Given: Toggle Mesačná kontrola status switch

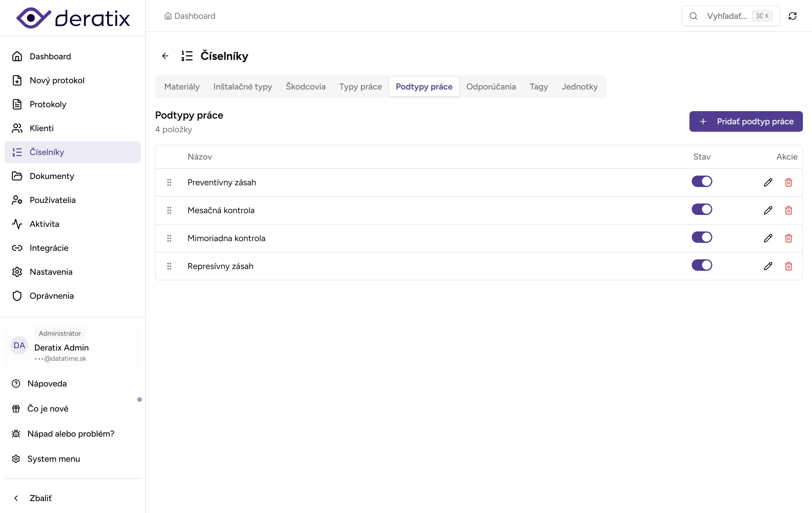Looking at the screenshot, I should point(701,209).
